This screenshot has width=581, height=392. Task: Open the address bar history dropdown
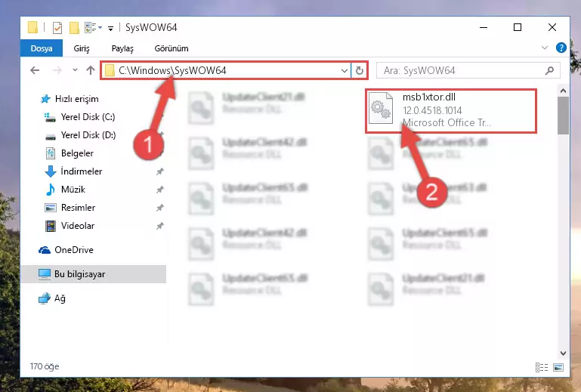tap(345, 70)
